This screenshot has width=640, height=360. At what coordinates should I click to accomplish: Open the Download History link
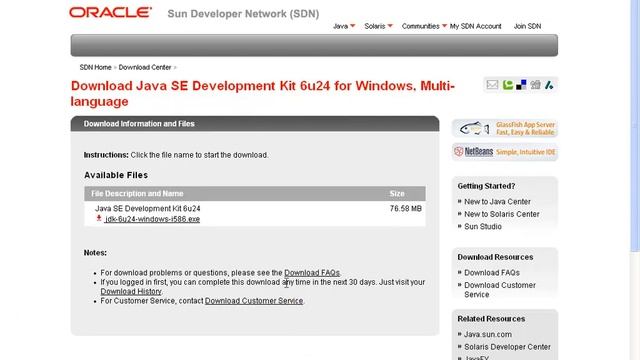pyautogui.click(x=131, y=291)
